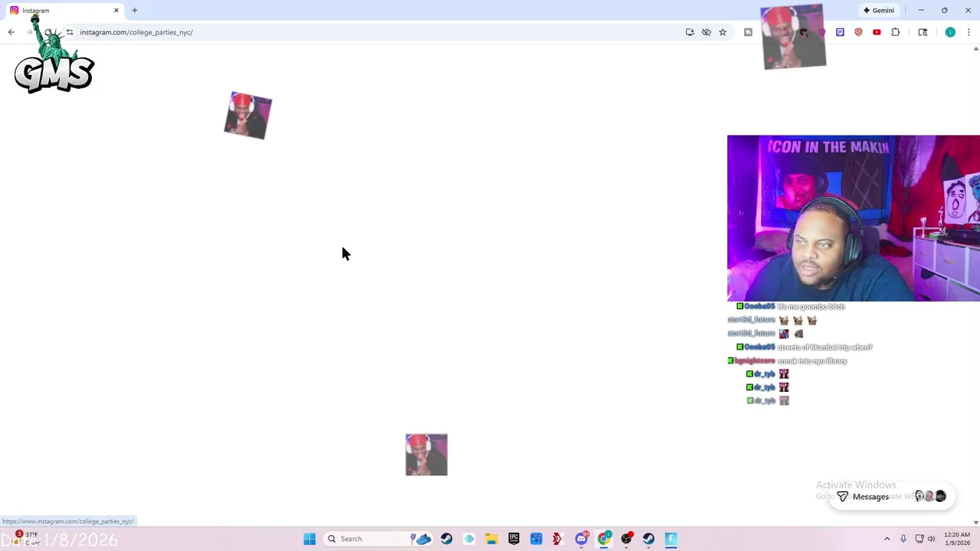Bookmark this page with the star icon

point(722,32)
